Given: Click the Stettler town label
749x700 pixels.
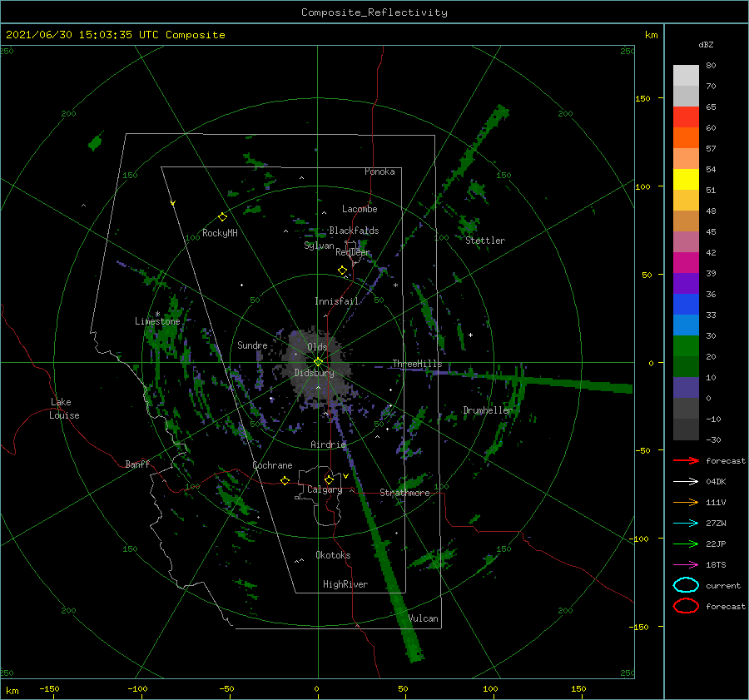Looking at the screenshot, I should [x=485, y=241].
